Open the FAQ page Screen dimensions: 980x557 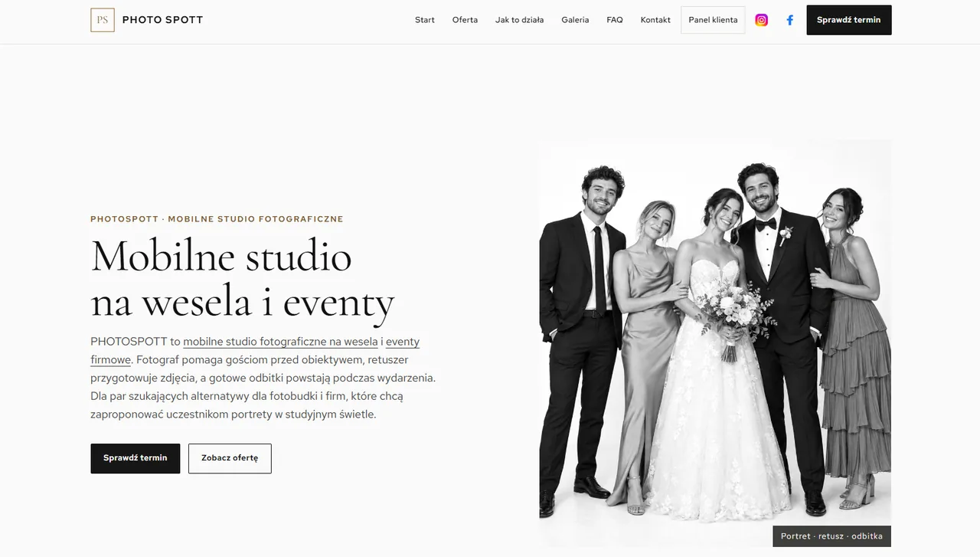coord(615,20)
